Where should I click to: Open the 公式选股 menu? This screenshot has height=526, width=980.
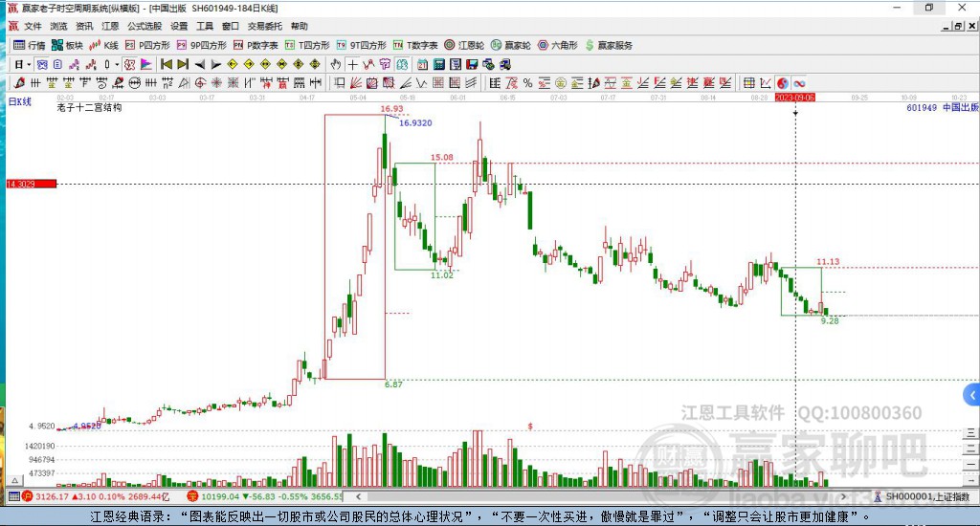pyautogui.click(x=145, y=26)
